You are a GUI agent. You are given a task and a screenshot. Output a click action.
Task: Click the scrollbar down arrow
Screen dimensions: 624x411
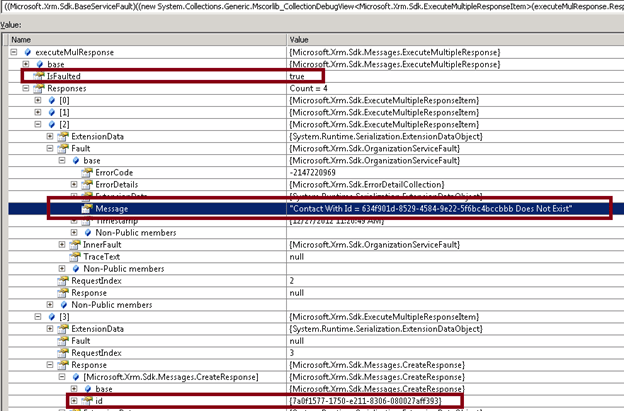tap(616, 404)
